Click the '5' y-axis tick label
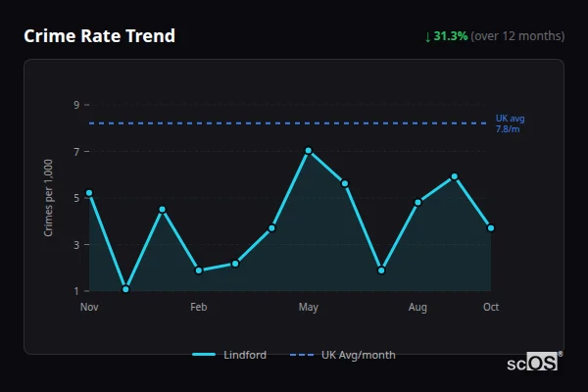 click(x=76, y=198)
